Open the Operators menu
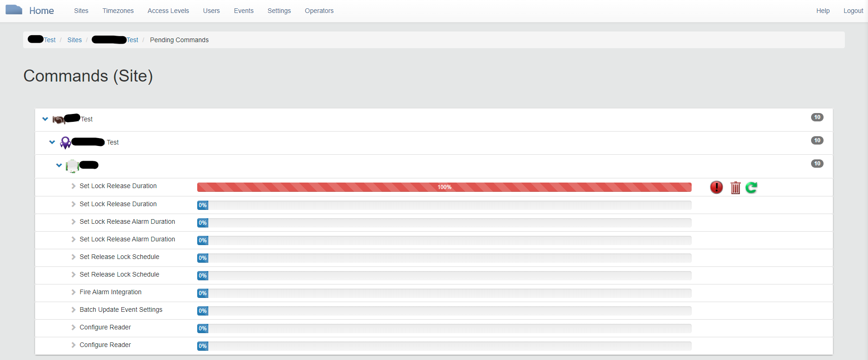The height and width of the screenshot is (360, 868). coord(319,11)
